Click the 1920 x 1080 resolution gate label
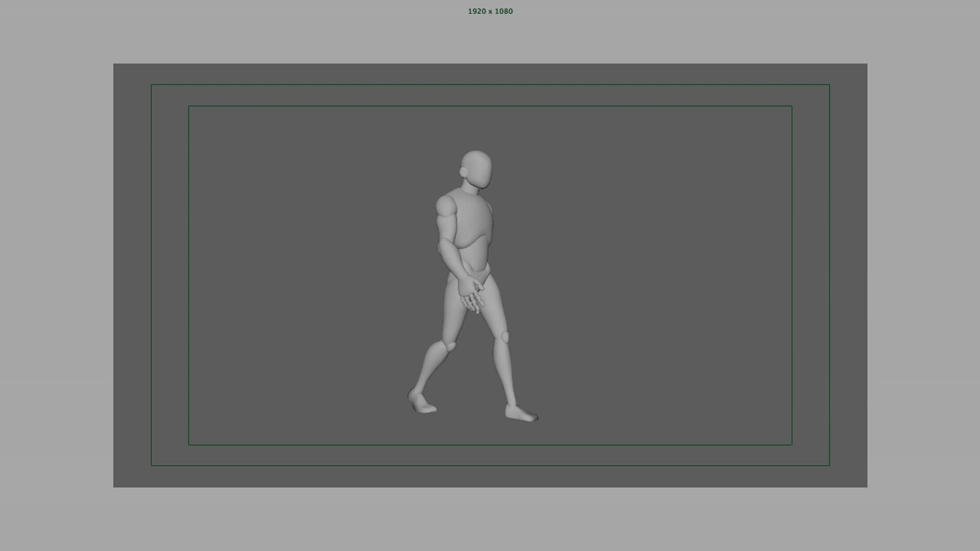Screen dimensions: 980x551 click(x=490, y=11)
